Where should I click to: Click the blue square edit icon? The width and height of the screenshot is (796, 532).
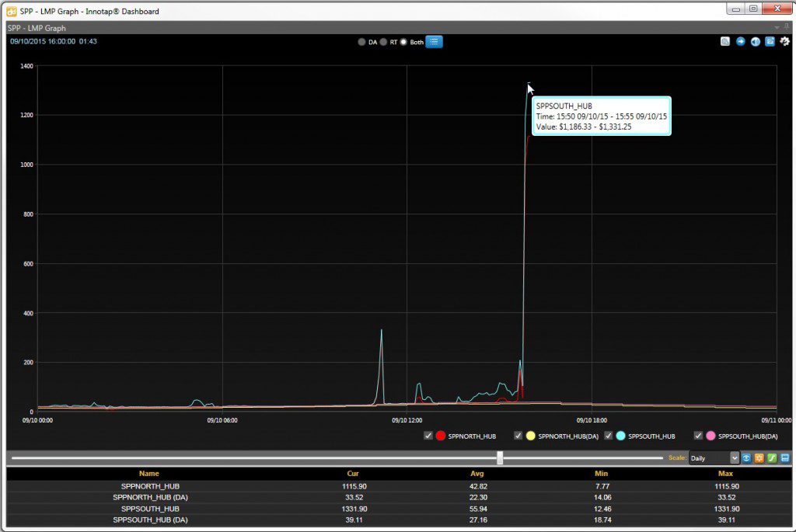point(770,41)
